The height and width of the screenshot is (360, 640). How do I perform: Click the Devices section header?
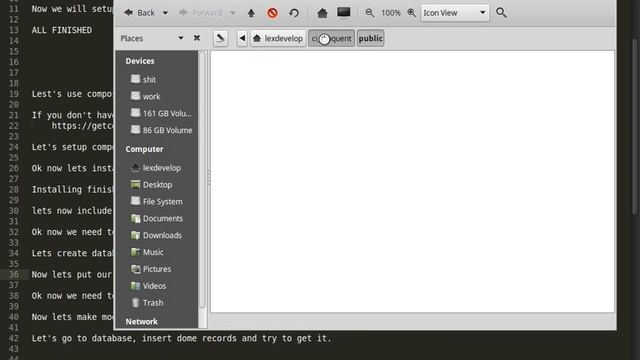coord(140,61)
